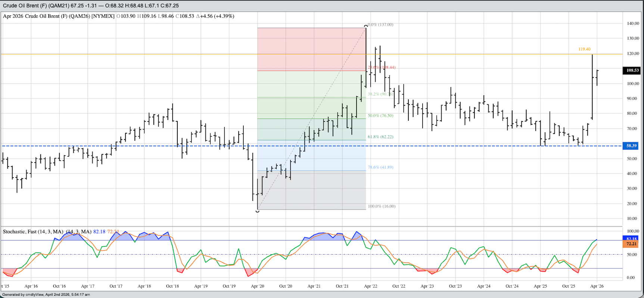
Task: Select the 78.6% (41.89) Fibonacci level label
Action: 380,167
